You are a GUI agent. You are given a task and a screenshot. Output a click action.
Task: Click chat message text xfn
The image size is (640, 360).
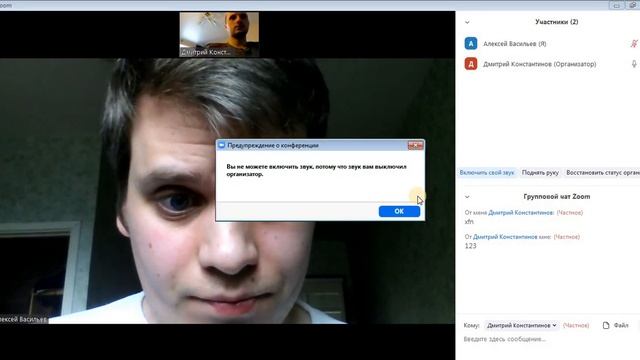point(469,222)
